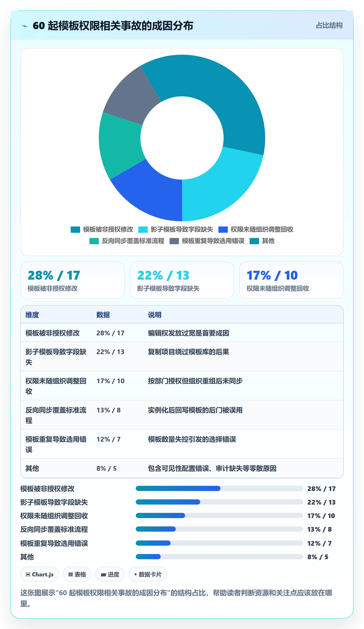364x629 pixels.
Task: Select the table cell 包含可见性配置错误、审计缺失等零散原因
Action: click(212, 468)
